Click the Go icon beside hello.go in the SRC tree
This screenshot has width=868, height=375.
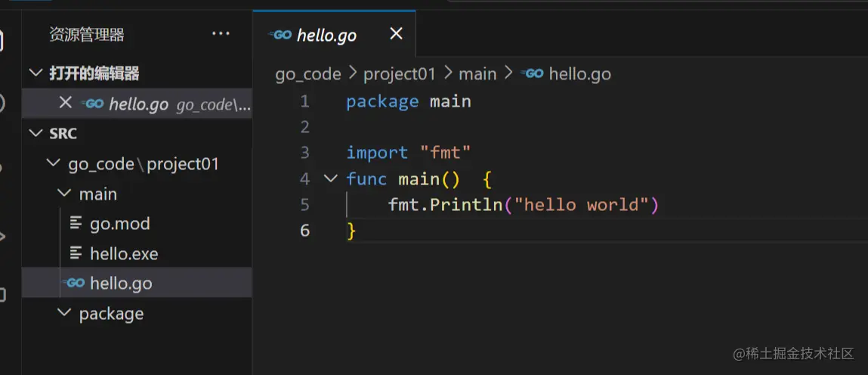point(74,284)
